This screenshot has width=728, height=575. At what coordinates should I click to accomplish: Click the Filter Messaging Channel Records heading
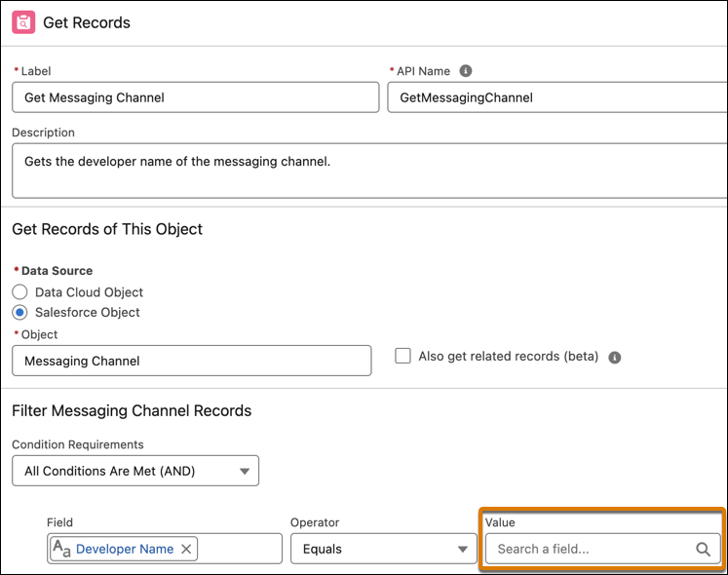(x=132, y=410)
